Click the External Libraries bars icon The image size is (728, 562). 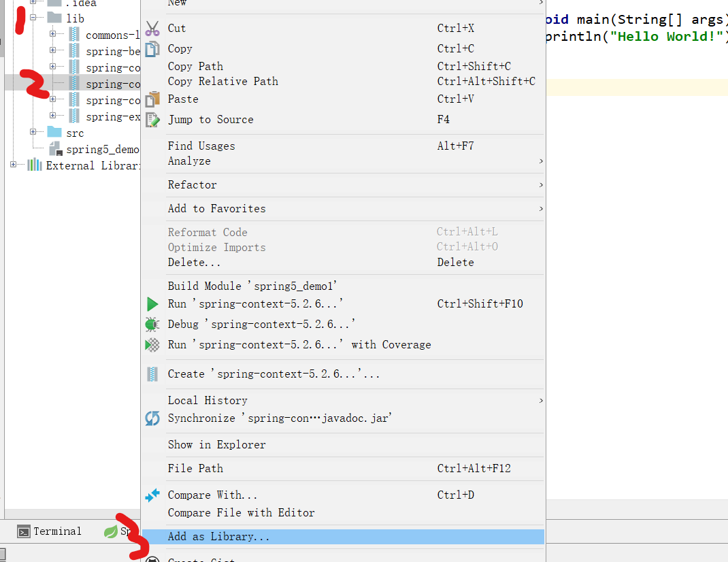(34, 165)
